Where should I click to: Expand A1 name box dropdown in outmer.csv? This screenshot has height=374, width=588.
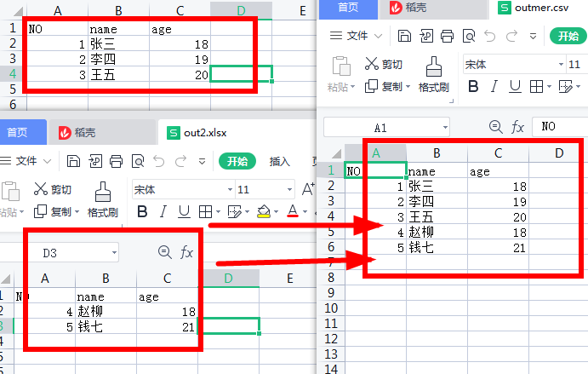[445, 127]
